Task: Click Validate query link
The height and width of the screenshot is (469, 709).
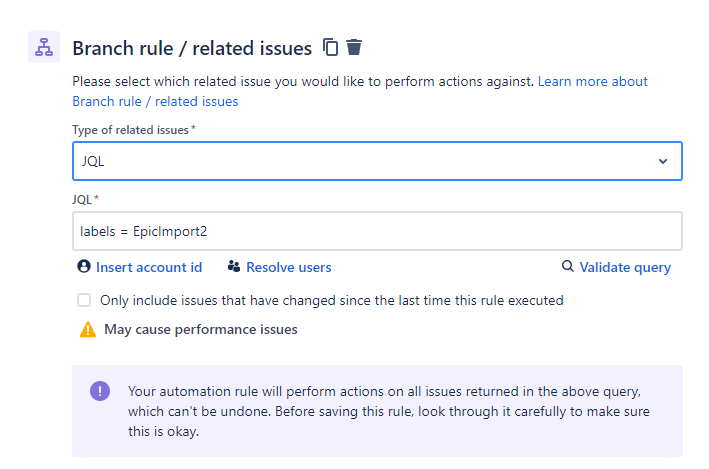Action: [x=625, y=267]
